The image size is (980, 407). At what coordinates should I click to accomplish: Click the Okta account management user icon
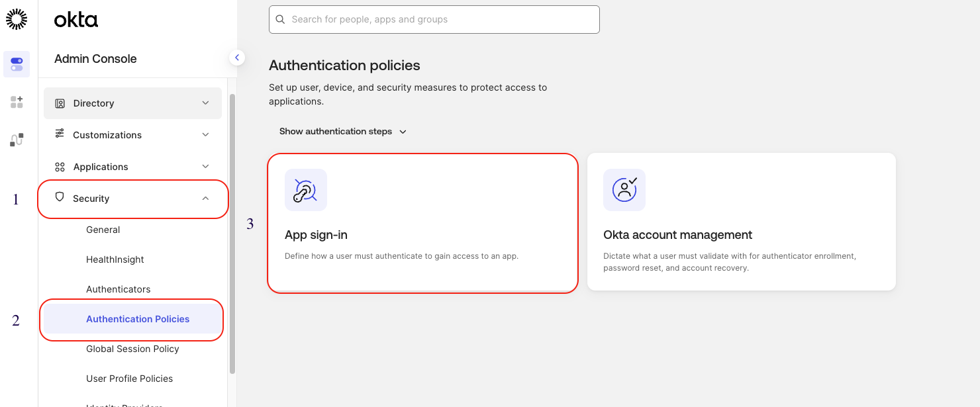pyautogui.click(x=624, y=190)
